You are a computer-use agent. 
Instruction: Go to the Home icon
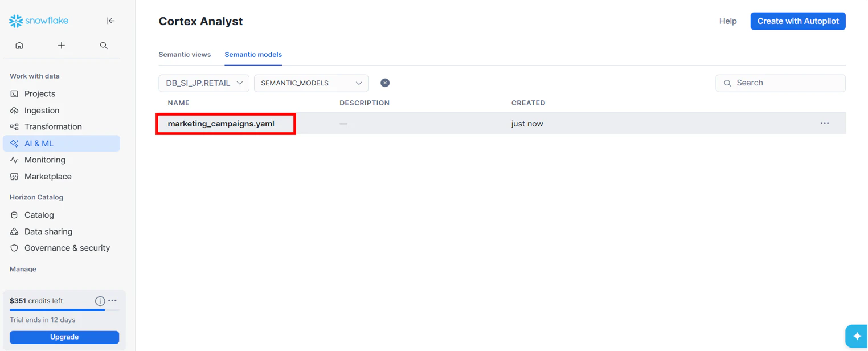tap(19, 46)
